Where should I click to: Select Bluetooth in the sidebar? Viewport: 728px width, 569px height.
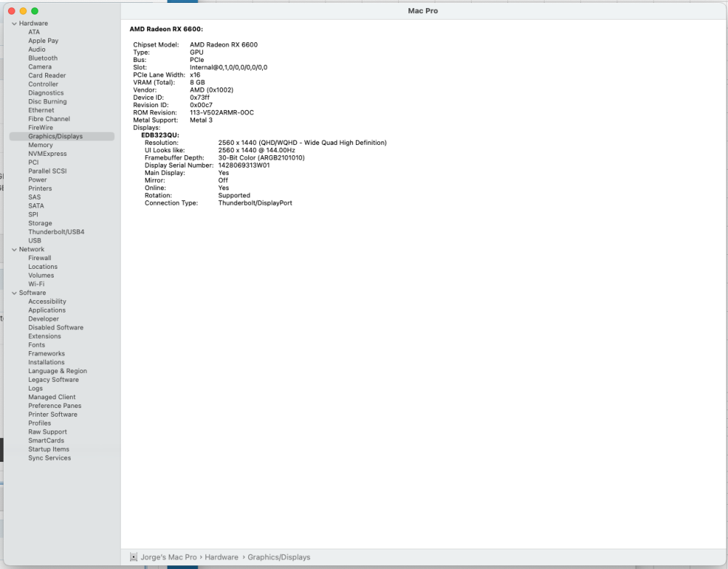click(x=43, y=58)
